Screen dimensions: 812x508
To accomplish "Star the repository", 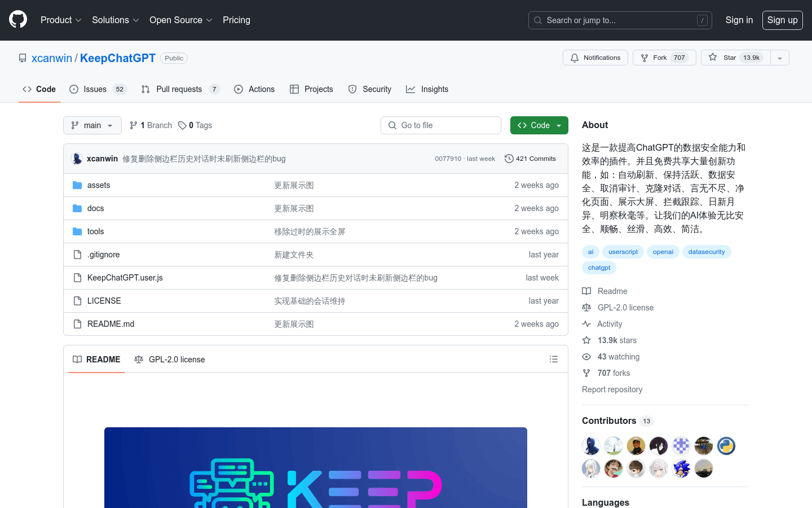I will (x=736, y=58).
